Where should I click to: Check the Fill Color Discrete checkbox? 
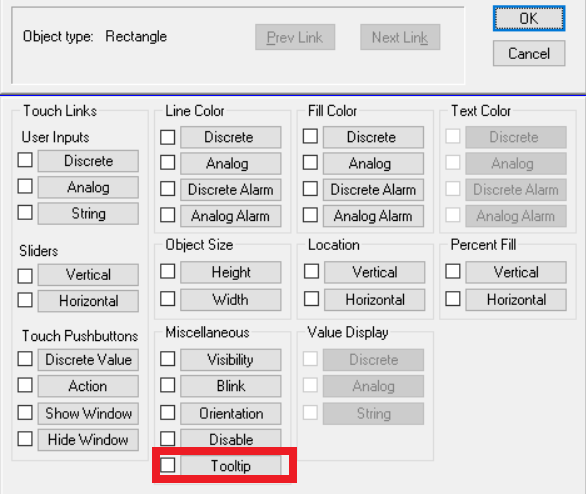(310, 136)
